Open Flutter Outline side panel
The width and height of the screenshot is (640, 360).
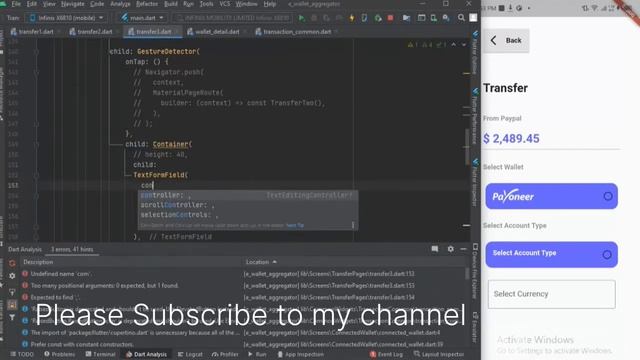coord(475,52)
